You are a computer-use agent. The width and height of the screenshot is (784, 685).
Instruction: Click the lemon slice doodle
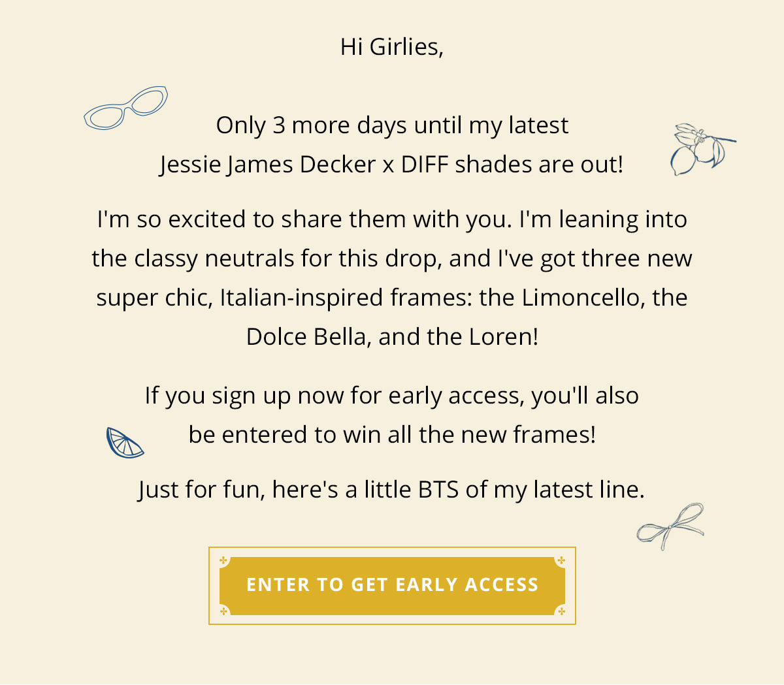click(124, 443)
